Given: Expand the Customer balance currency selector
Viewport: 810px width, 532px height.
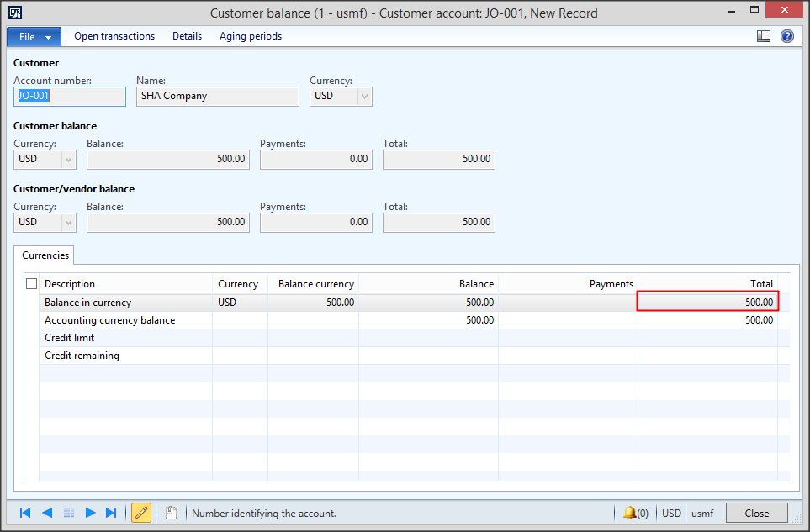Looking at the screenshot, I should tap(69, 159).
